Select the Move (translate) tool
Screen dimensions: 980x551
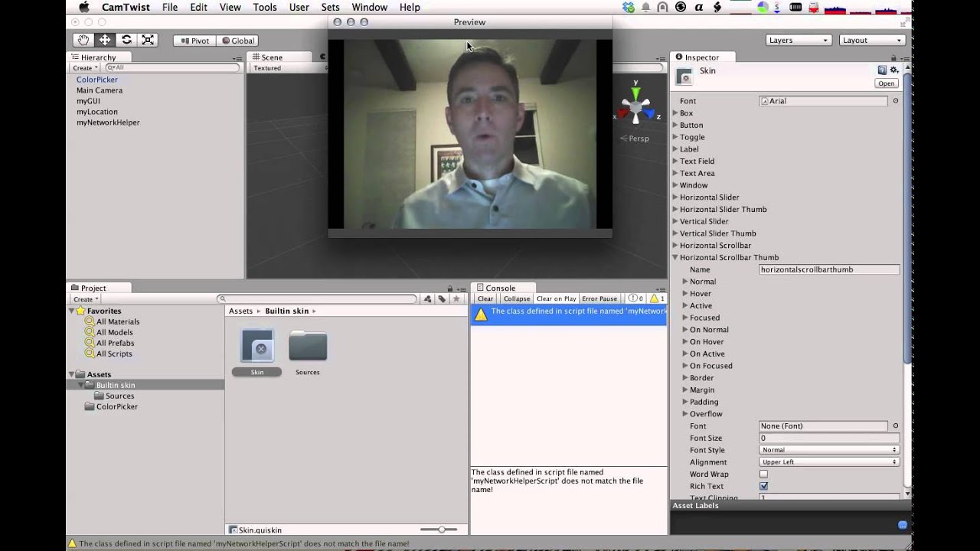point(105,40)
